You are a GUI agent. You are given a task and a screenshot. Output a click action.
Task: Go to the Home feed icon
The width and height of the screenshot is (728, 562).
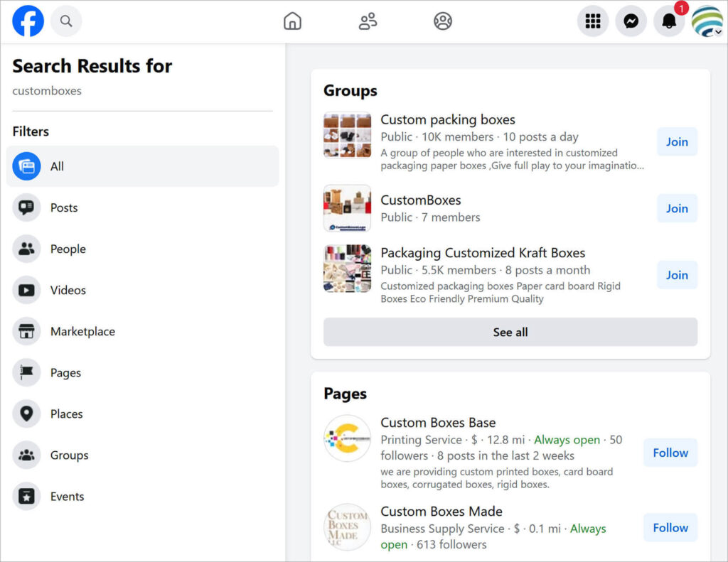pyautogui.click(x=292, y=21)
